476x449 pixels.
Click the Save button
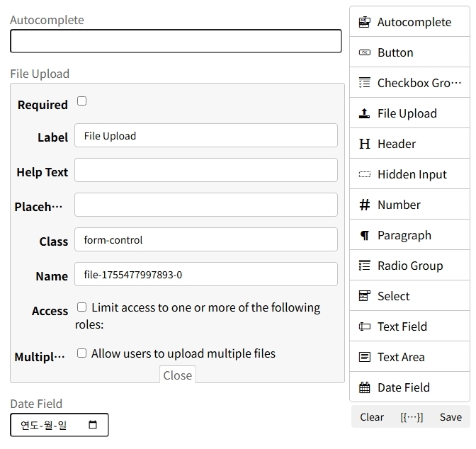click(x=450, y=417)
